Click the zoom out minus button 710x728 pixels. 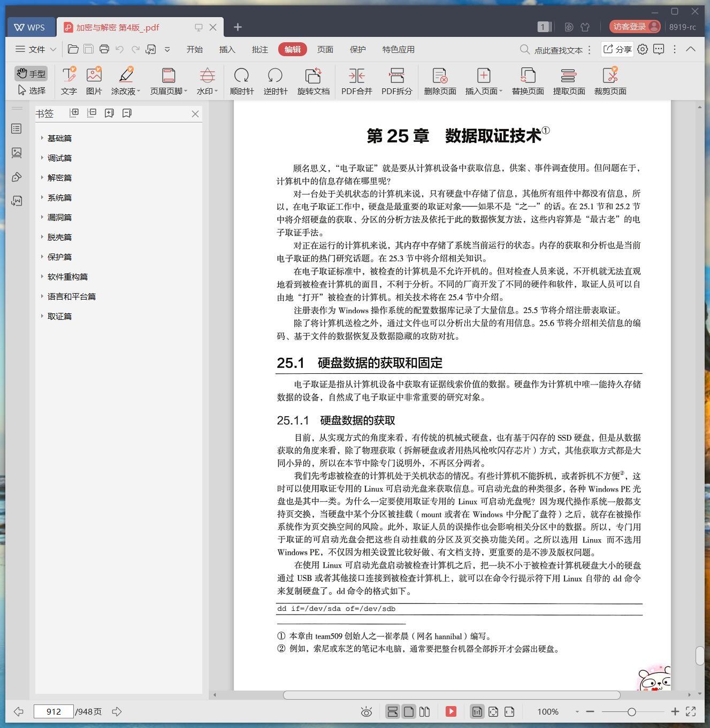[590, 711]
